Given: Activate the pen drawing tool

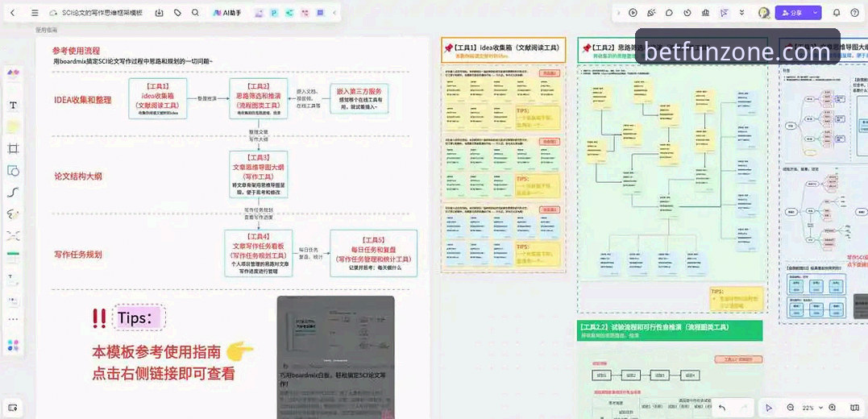Looking at the screenshot, I should coord(13,214).
